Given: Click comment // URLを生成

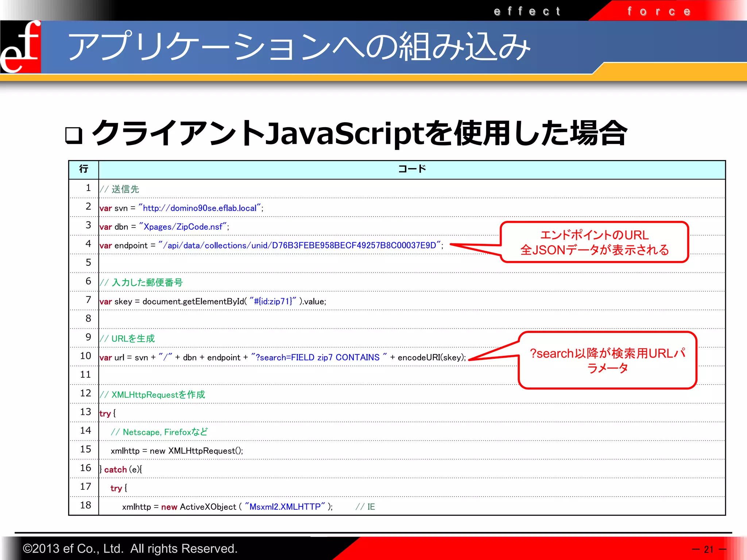Looking at the screenshot, I should click(x=127, y=339).
